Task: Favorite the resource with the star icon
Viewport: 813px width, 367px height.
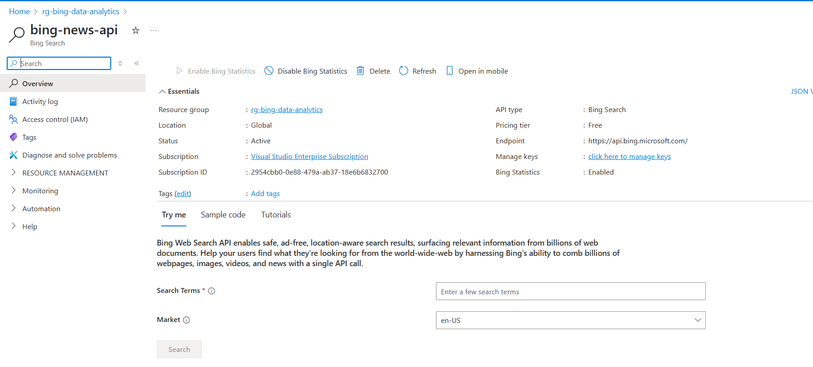Action: 136,31
